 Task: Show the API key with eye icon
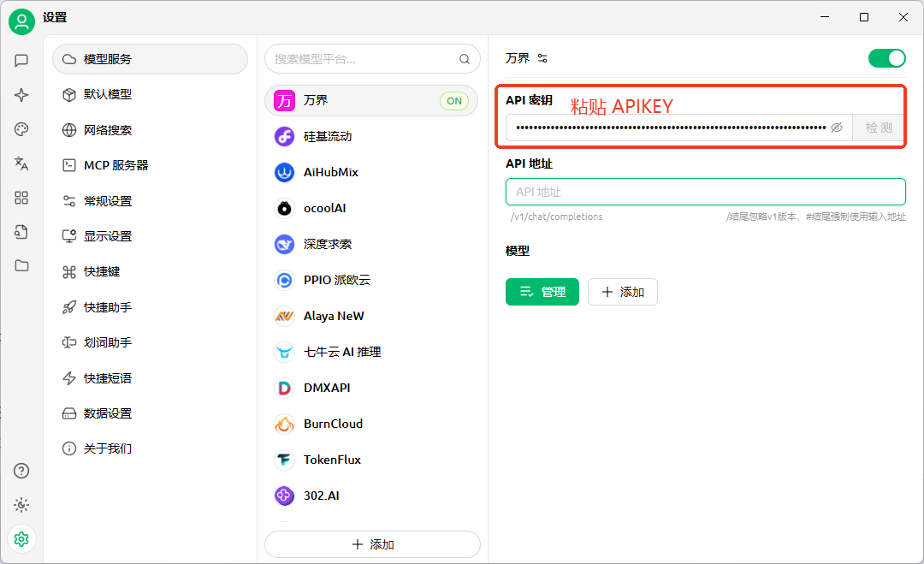(837, 128)
